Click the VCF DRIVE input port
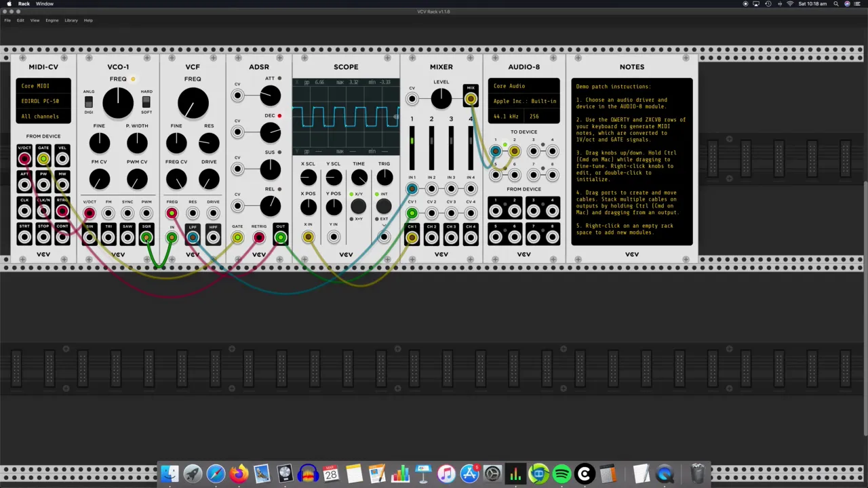Viewport: 868px width, 488px height. (213, 213)
